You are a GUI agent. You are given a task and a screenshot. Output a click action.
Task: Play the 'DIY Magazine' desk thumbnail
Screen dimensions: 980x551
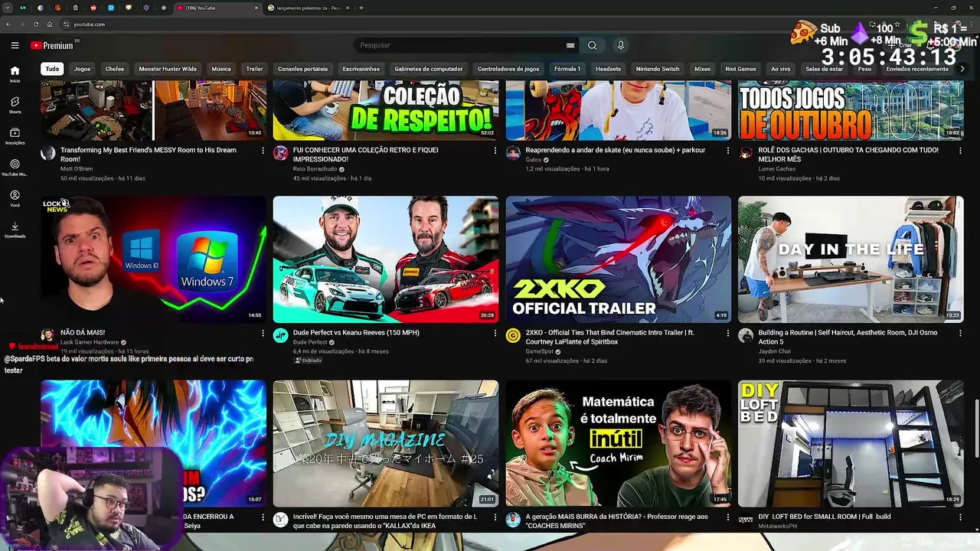pyautogui.click(x=386, y=444)
